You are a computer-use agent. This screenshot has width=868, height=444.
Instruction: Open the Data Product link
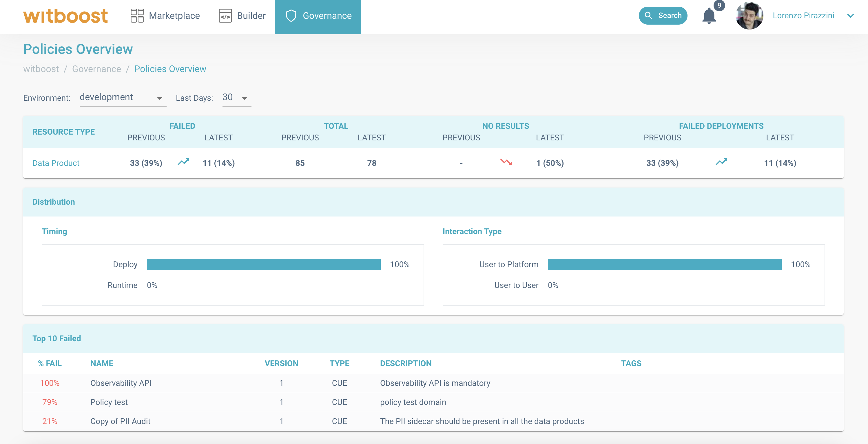[x=56, y=163]
